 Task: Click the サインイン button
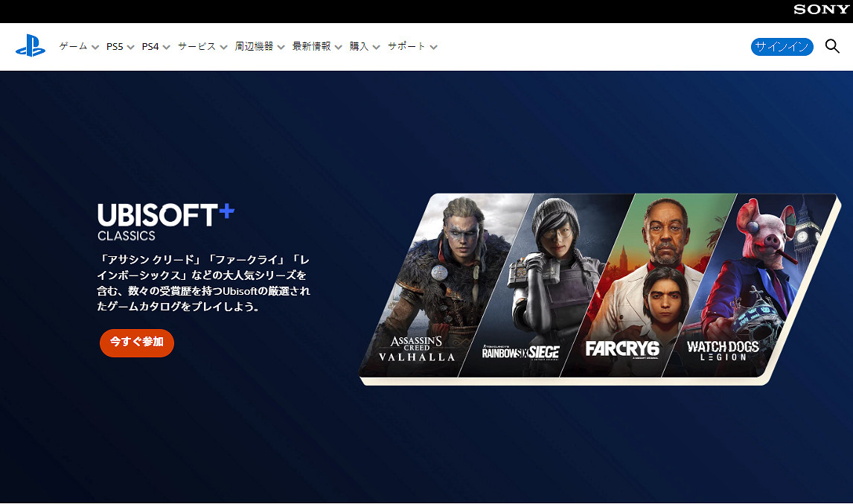click(782, 46)
